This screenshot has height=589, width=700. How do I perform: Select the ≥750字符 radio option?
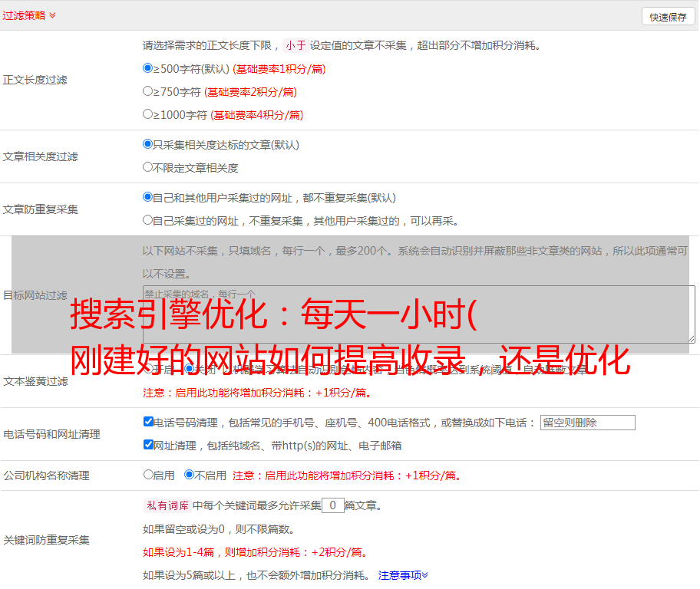(x=147, y=91)
